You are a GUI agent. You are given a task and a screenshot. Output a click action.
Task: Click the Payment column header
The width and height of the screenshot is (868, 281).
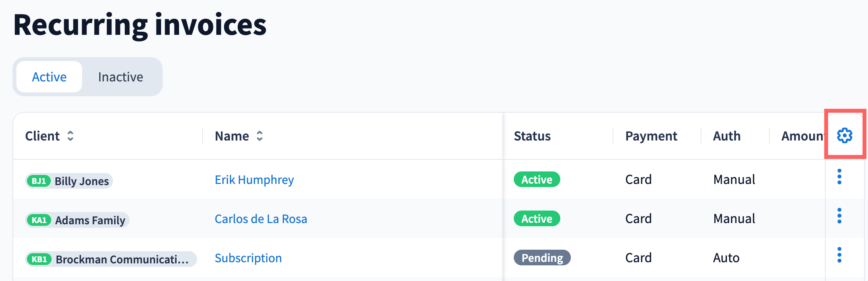click(651, 136)
